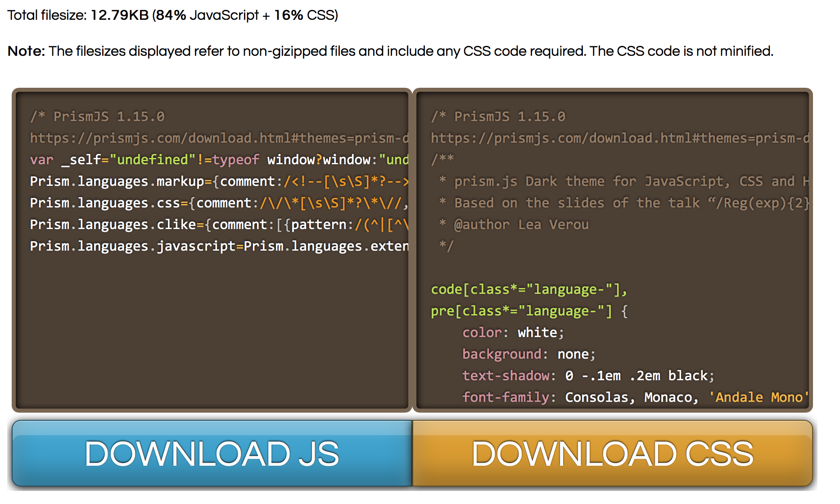
Task: Click the 'color: white' CSS declaration
Action: 513,333
